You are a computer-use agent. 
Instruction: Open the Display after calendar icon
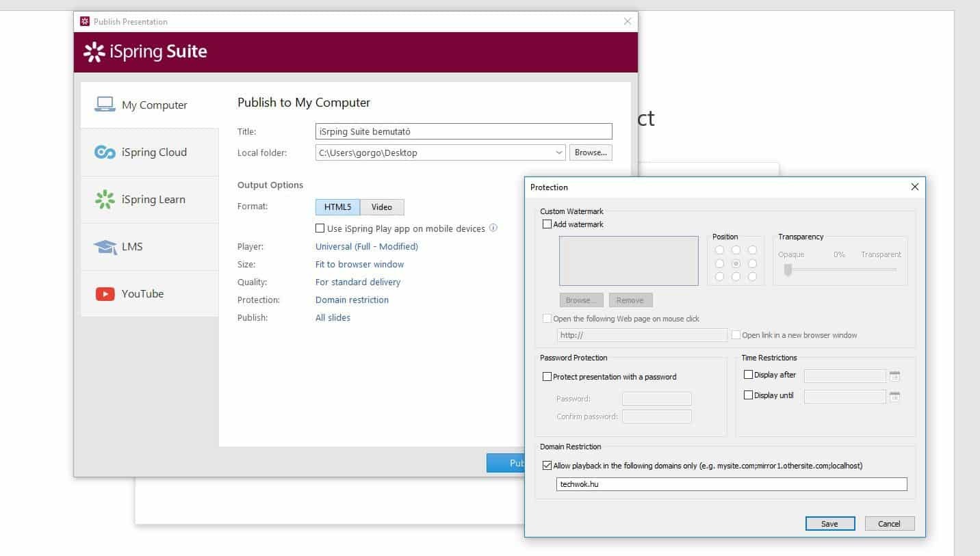[894, 375]
